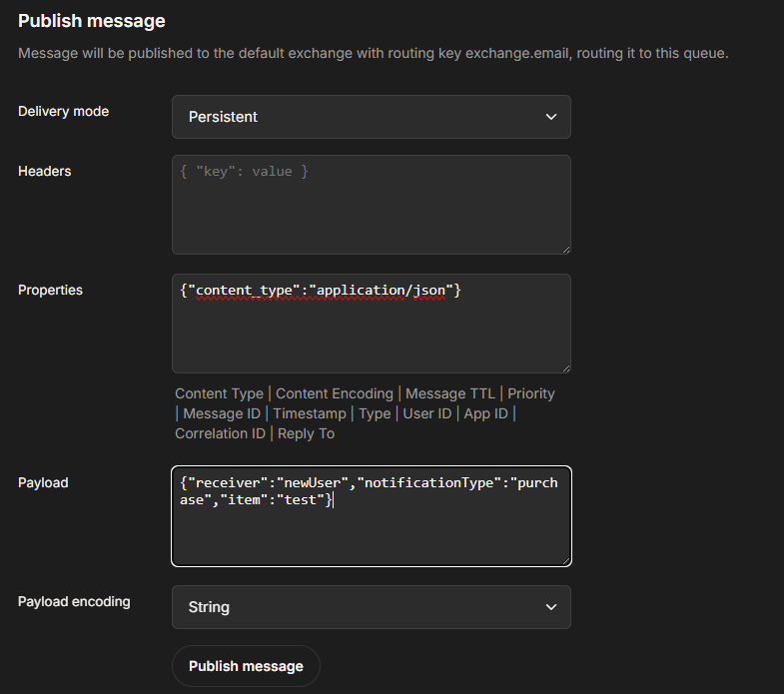
Task: Click the Message TTL property link
Action: click(x=451, y=393)
